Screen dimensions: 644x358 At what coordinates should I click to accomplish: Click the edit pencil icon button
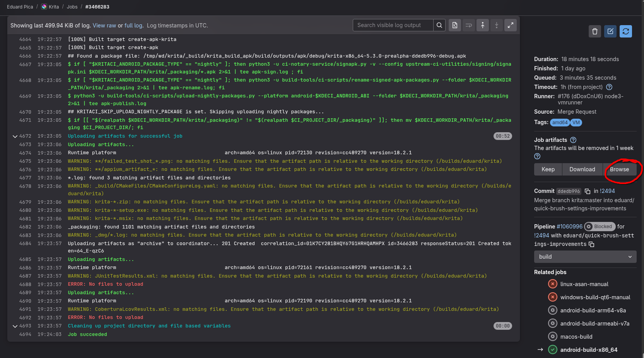(x=610, y=31)
